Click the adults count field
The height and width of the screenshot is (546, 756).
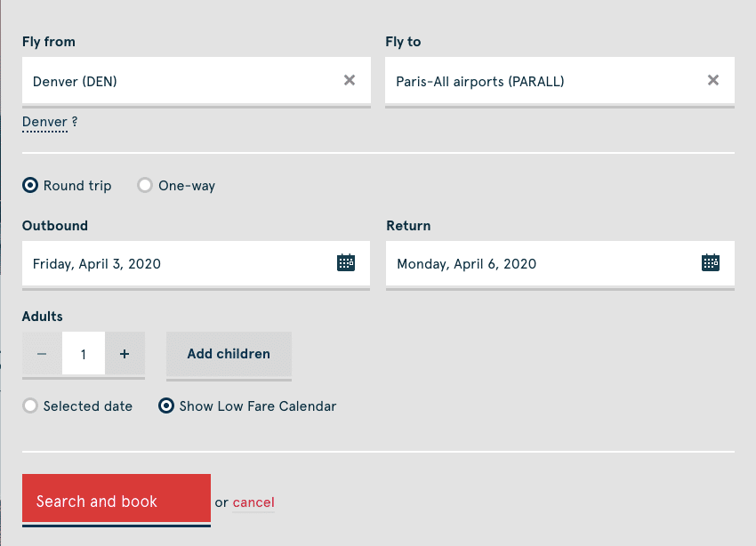click(x=83, y=353)
